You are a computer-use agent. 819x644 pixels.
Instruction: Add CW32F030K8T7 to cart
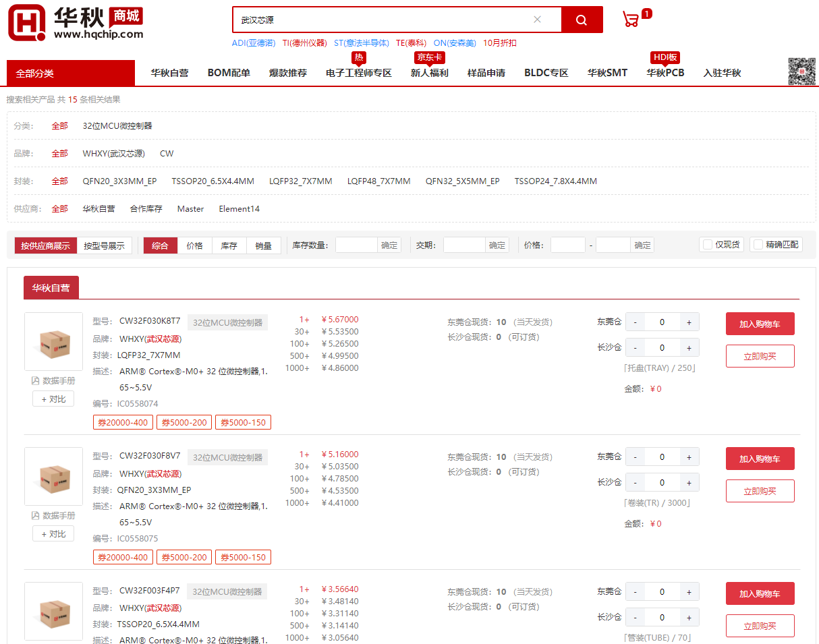(x=760, y=324)
